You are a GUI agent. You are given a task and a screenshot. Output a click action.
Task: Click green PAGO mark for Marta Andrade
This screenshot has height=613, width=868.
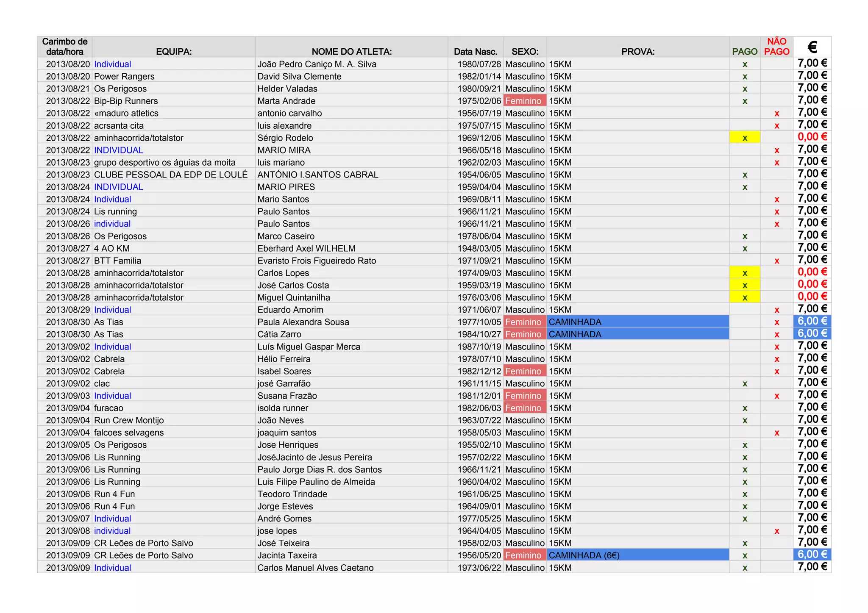click(x=745, y=101)
